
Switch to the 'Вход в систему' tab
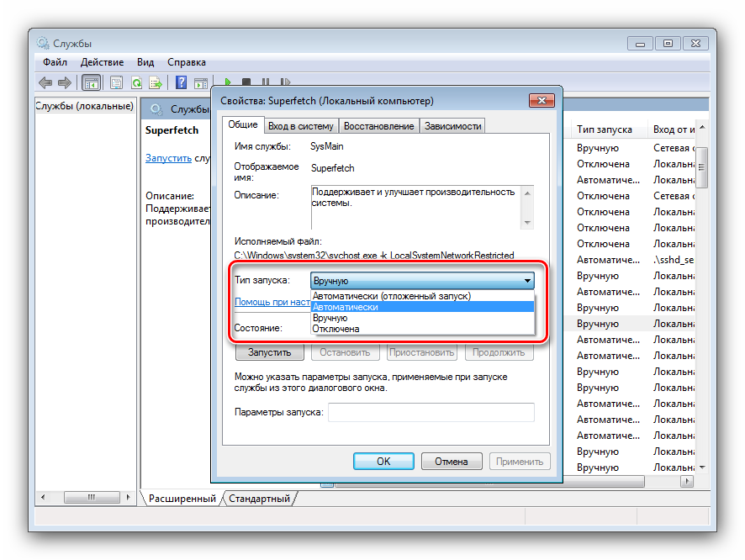301,126
